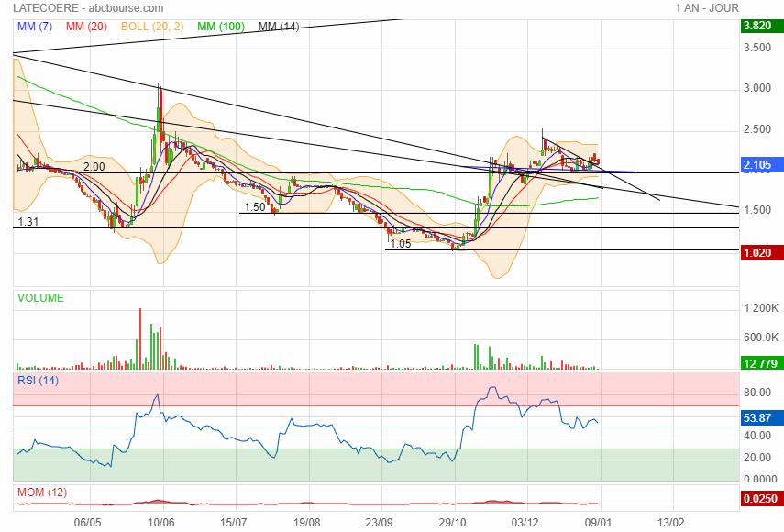Click the 1.500 price axis label
The height and width of the screenshot is (532, 784).
[757, 210]
